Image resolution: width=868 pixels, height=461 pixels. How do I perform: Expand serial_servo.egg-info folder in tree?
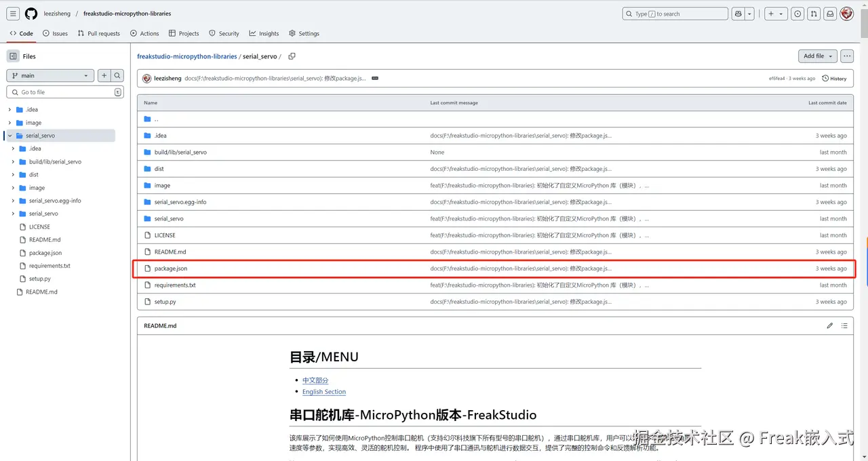[14, 201]
